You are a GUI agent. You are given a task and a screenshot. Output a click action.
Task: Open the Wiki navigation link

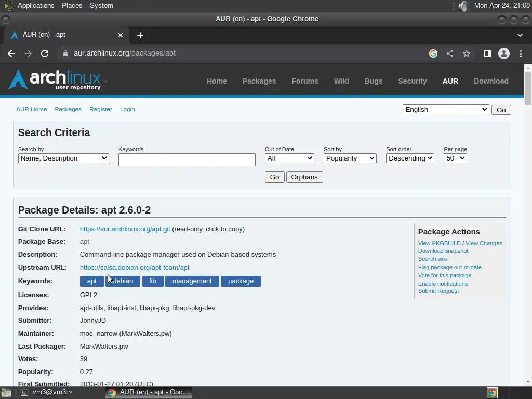pyautogui.click(x=341, y=81)
